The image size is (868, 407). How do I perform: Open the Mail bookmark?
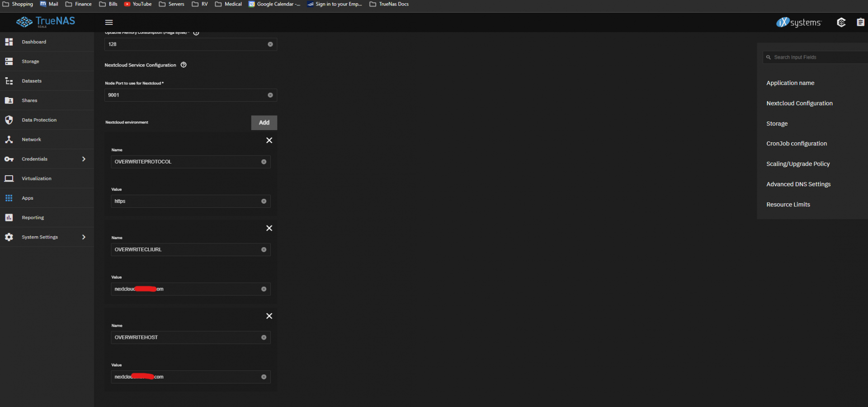pos(49,4)
